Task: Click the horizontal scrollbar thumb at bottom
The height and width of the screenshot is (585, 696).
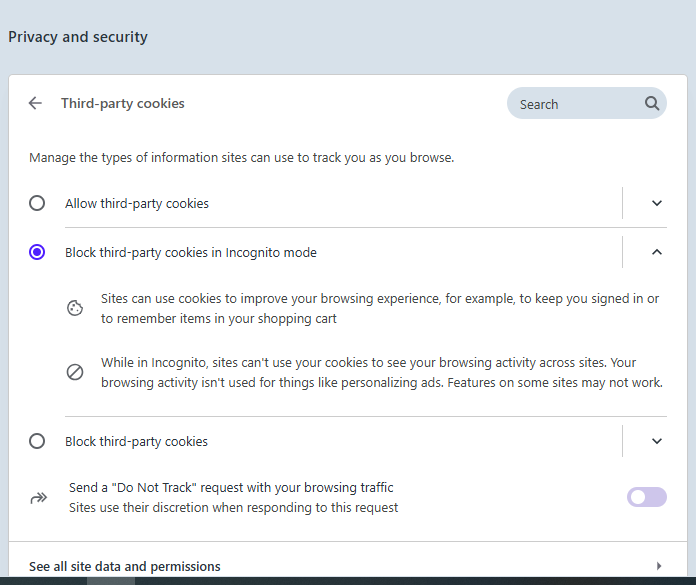Action: [111, 581]
